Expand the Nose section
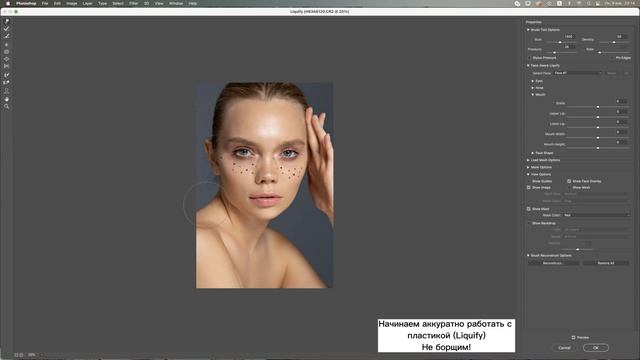This screenshot has width=640, height=360. coord(533,88)
